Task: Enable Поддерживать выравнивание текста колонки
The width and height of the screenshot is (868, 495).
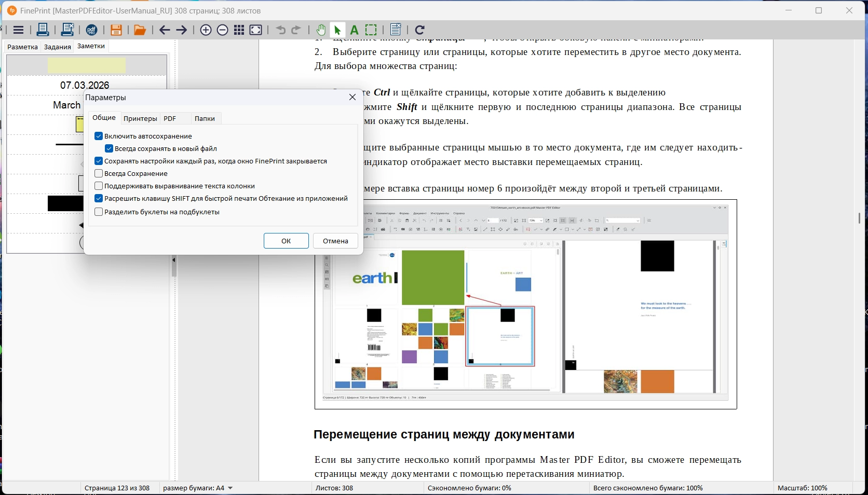Action: coord(99,186)
